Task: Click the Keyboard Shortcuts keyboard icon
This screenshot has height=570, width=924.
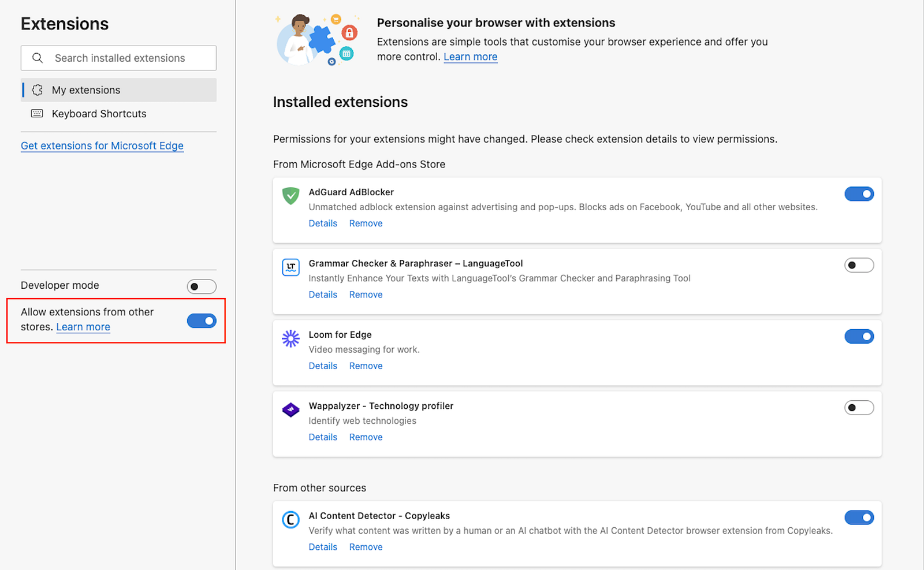Action: pyautogui.click(x=37, y=113)
